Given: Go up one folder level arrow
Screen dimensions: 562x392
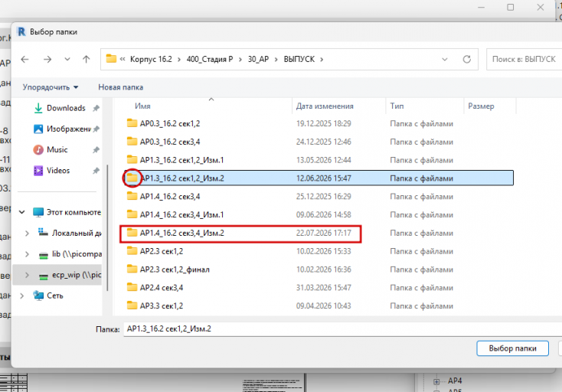Looking at the screenshot, I should point(86,59).
